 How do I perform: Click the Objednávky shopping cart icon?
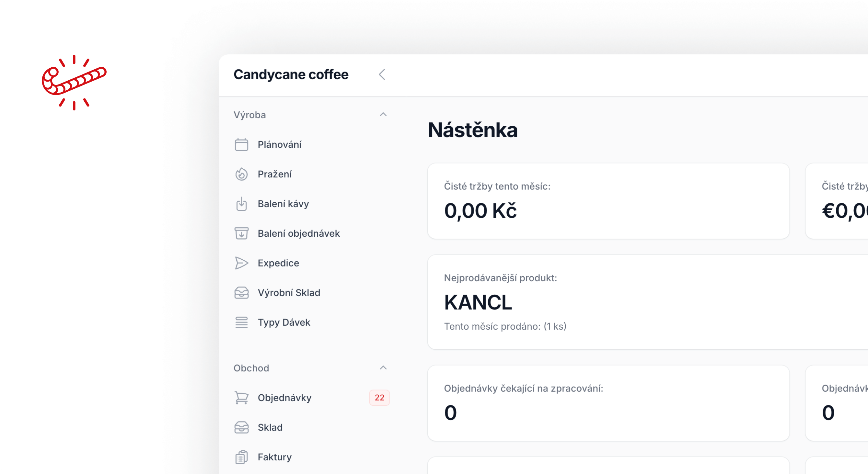pyautogui.click(x=241, y=398)
